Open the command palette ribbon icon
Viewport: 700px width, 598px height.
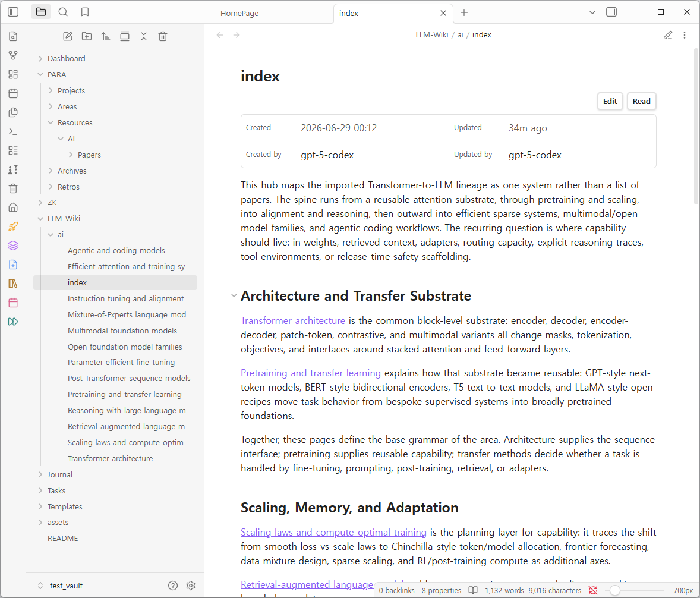(13, 131)
